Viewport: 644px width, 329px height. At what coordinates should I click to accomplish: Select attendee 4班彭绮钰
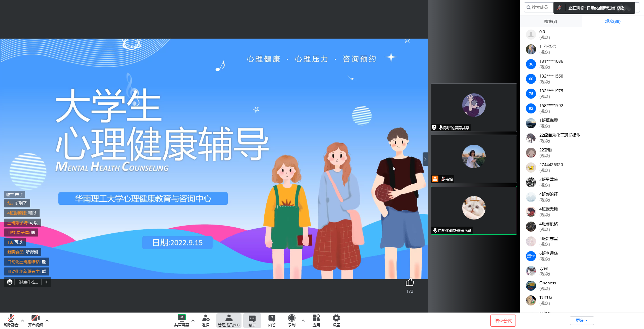pos(582,197)
